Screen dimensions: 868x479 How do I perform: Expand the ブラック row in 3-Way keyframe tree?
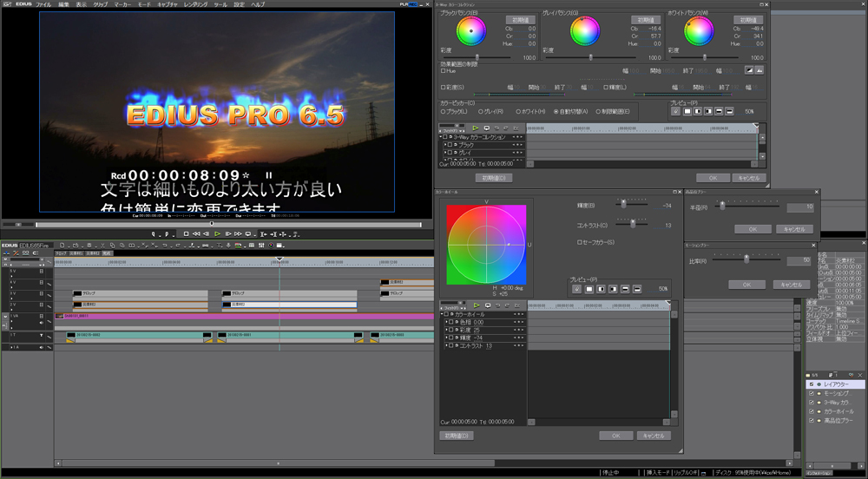(x=445, y=145)
